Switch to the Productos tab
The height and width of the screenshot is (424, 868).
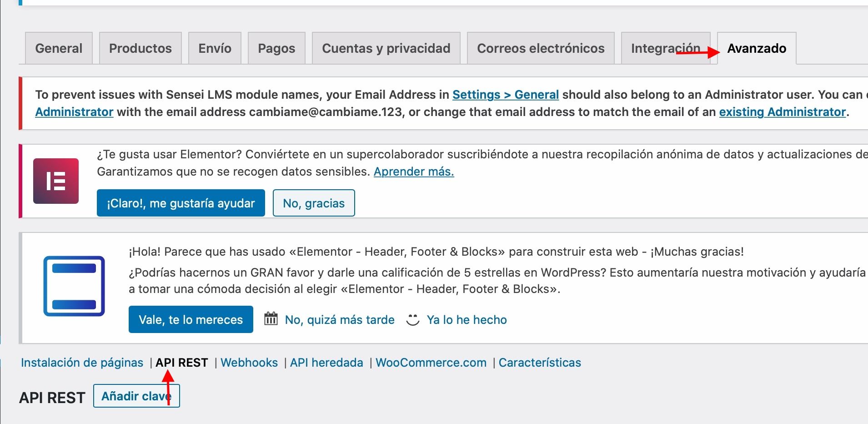pyautogui.click(x=140, y=48)
